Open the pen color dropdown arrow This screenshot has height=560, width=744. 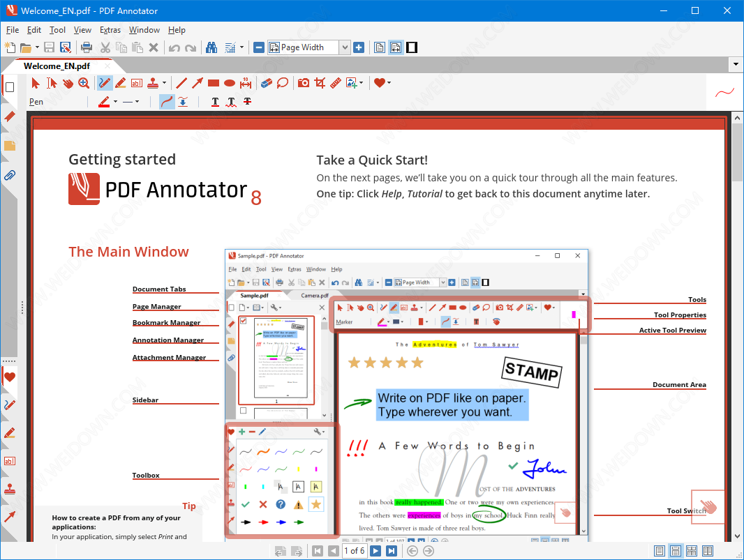[x=115, y=102]
